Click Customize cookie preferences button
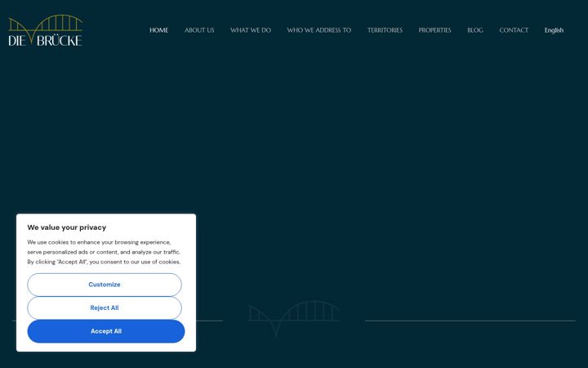 [x=105, y=285]
